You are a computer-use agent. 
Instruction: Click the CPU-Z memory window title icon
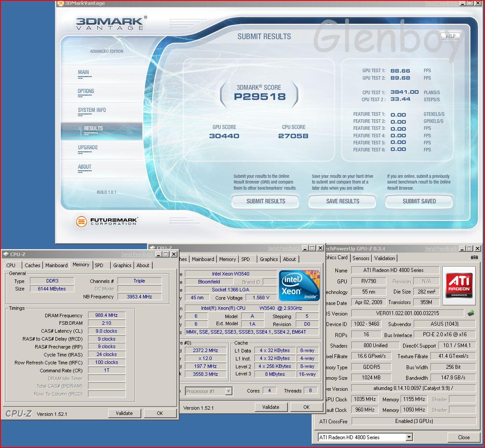coord(6,254)
